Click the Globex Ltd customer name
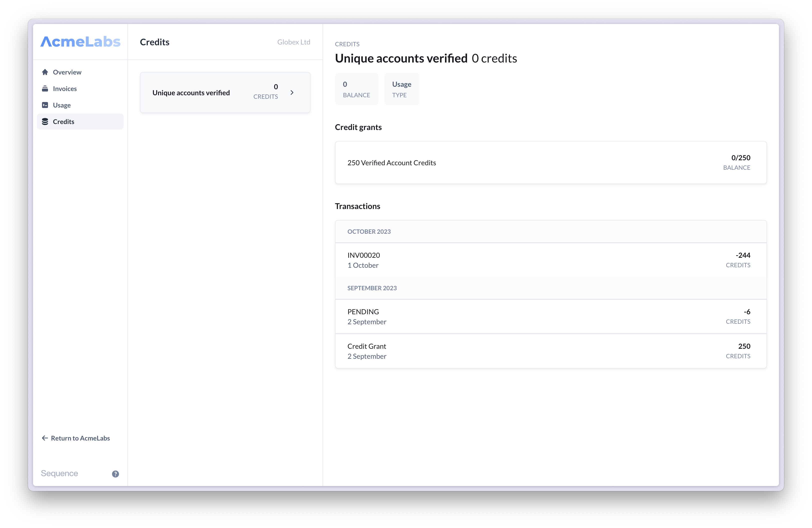The height and width of the screenshot is (528, 812). (294, 42)
